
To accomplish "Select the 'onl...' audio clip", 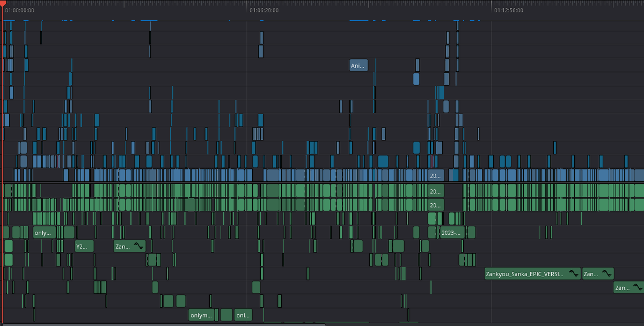I will (243, 315).
